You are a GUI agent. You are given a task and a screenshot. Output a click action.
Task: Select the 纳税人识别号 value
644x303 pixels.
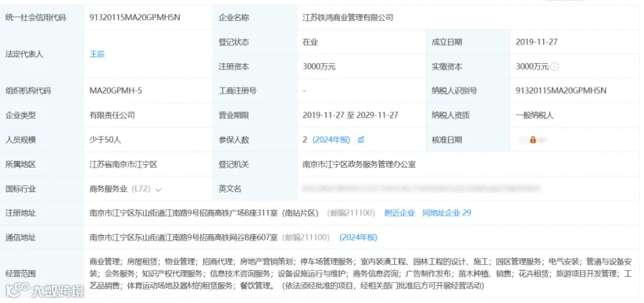561,91
